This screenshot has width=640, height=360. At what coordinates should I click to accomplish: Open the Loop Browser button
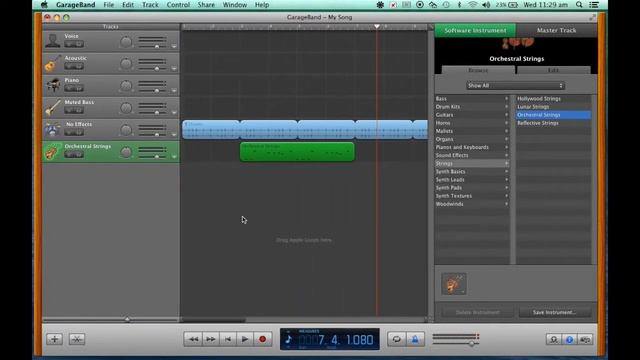pyautogui.click(x=553, y=339)
